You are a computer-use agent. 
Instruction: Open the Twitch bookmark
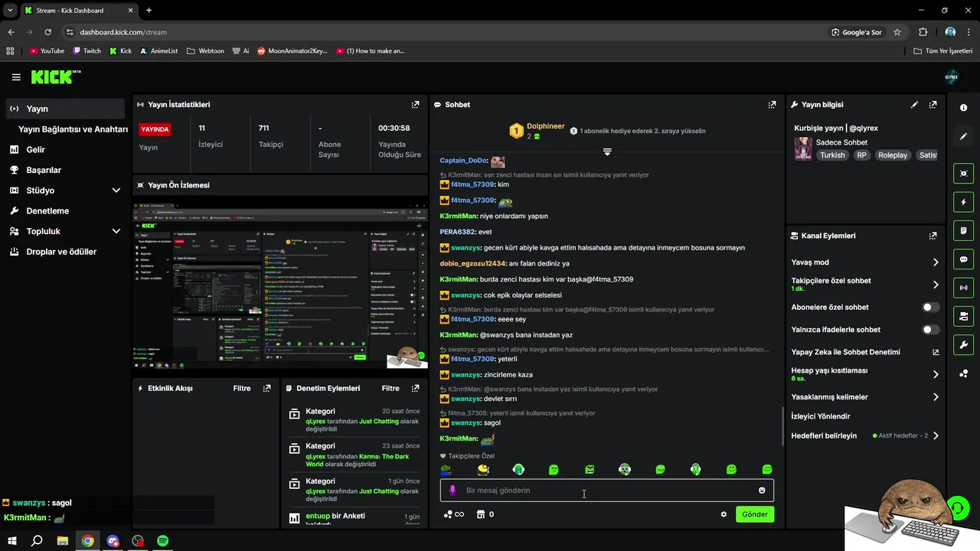click(87, 51)
